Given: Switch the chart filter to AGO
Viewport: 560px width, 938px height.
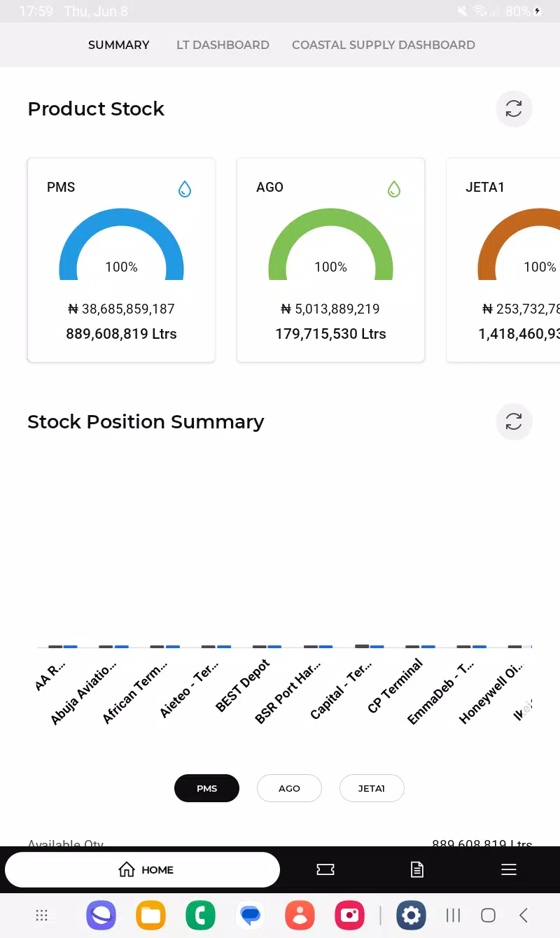Looking at the screenshot, I should coord(289,788).
